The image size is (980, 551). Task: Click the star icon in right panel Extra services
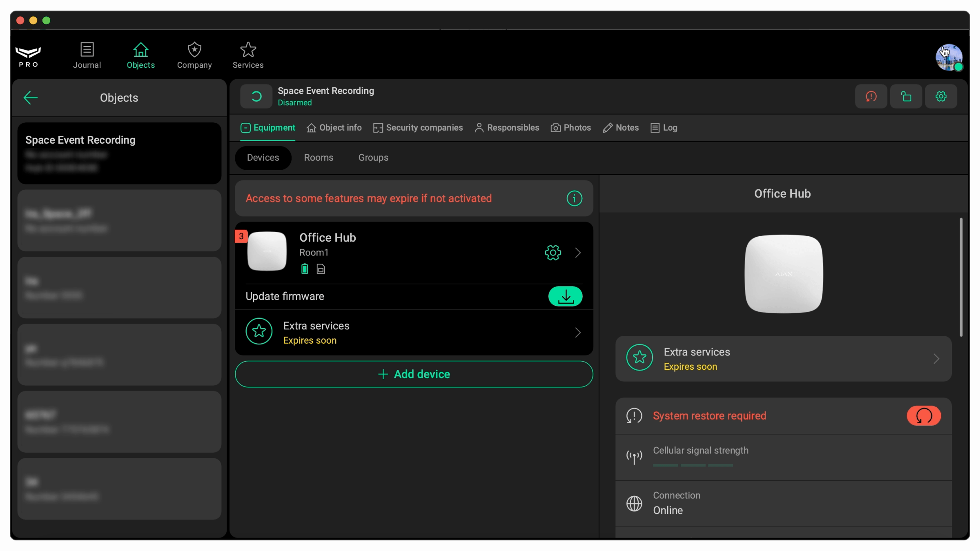639,358
